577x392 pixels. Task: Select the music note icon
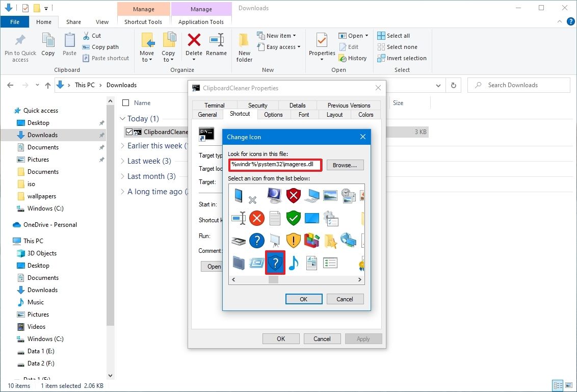293,263
